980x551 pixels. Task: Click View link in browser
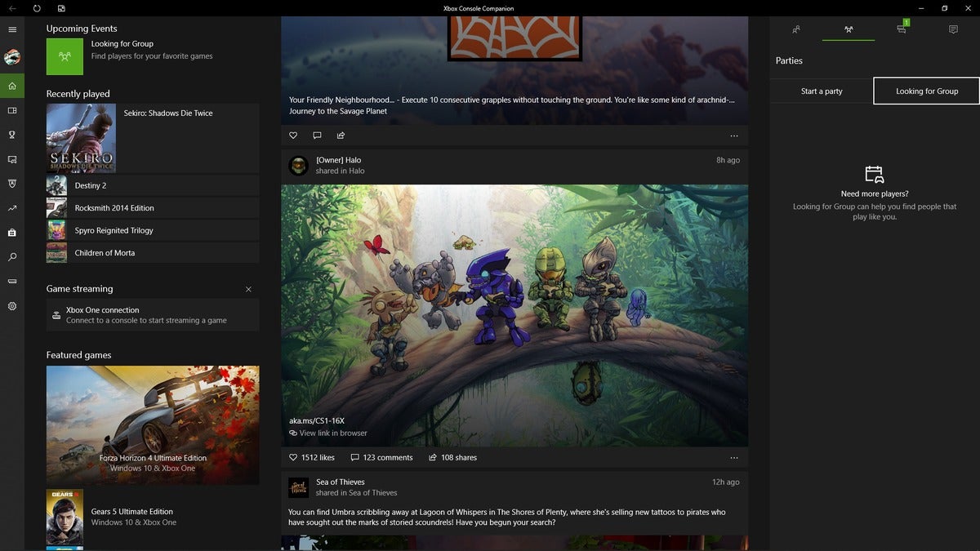pos(328,433)
